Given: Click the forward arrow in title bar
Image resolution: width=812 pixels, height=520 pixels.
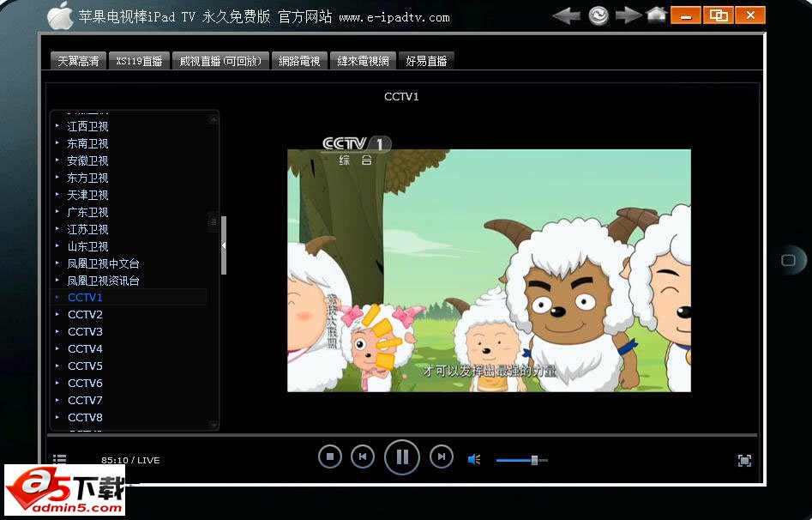Looking at the screenshot, I should (629, 15).
